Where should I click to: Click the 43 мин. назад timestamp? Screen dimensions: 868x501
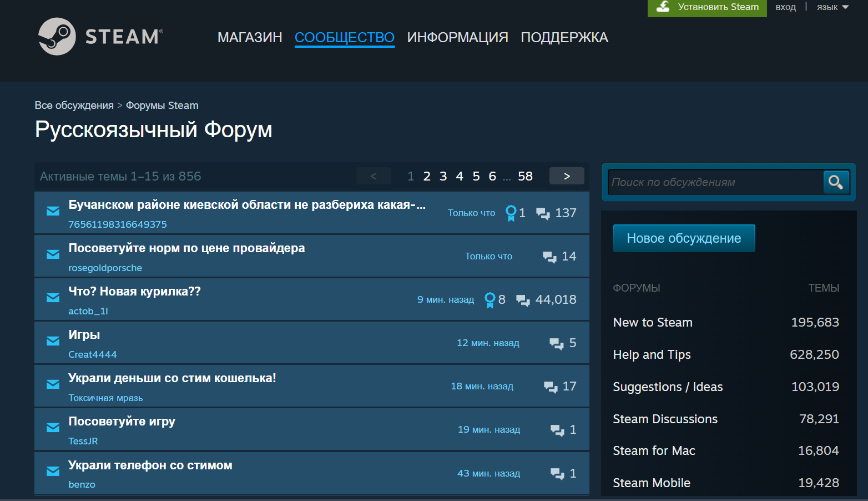tap(489, 473)
